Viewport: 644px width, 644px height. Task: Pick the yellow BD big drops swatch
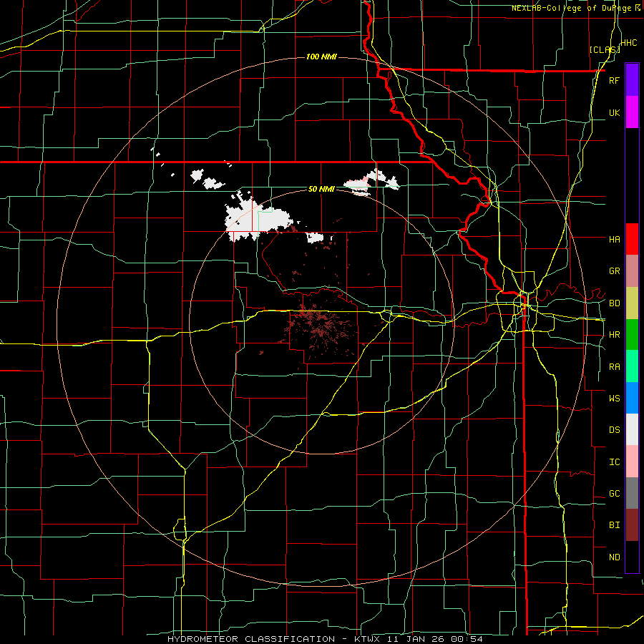click(x=632, y=303)
